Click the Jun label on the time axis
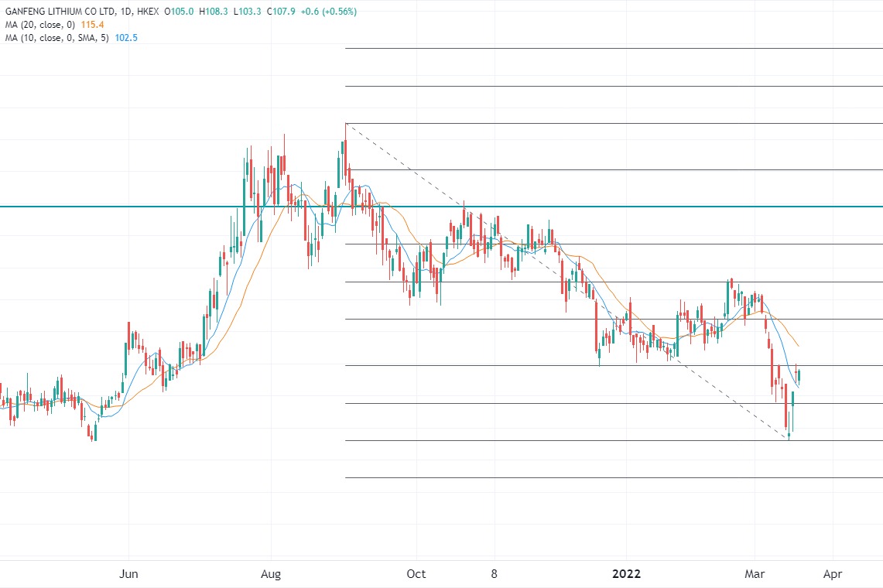This screenshot has width=883, height=588. click(x=129, y=574)
